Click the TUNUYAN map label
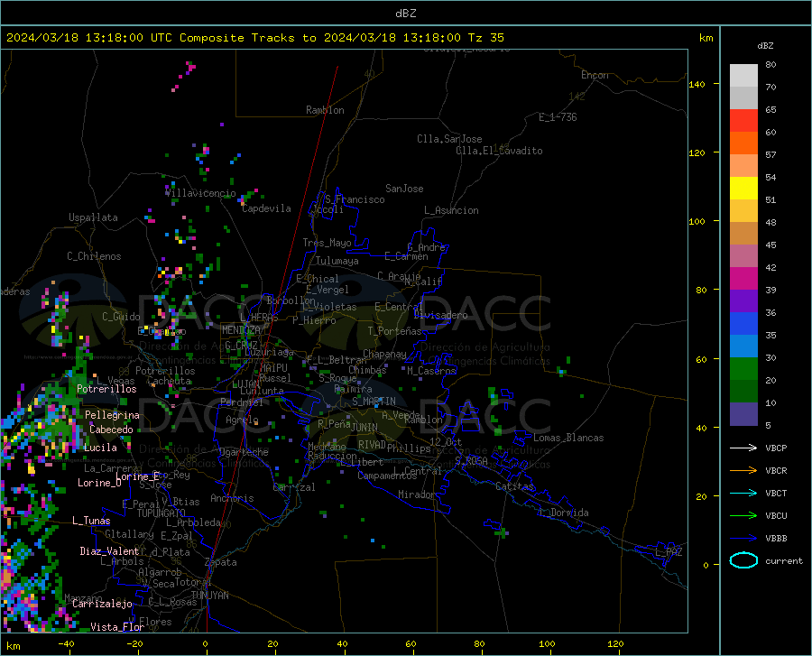 (x=209, y=596)
